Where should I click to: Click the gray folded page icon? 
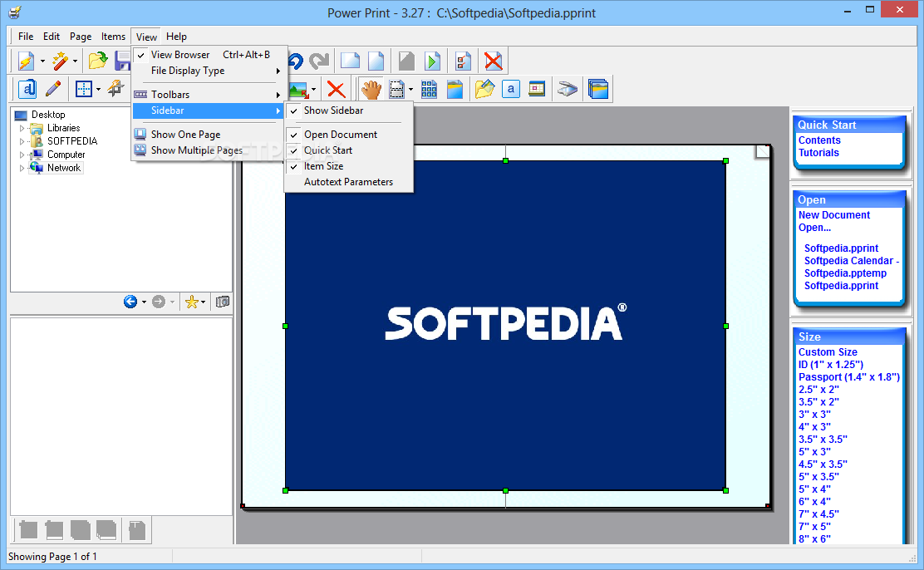406,61
